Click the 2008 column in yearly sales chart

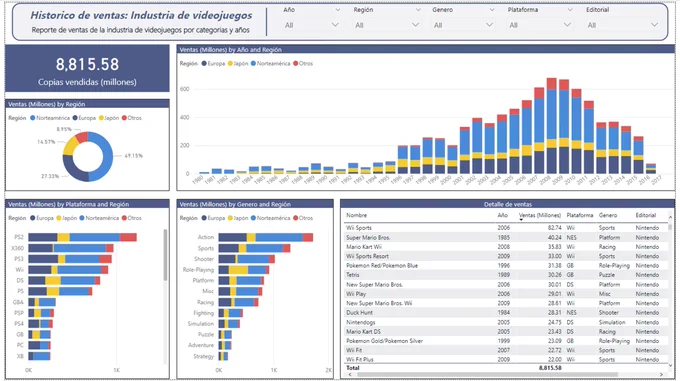point(551,126)
